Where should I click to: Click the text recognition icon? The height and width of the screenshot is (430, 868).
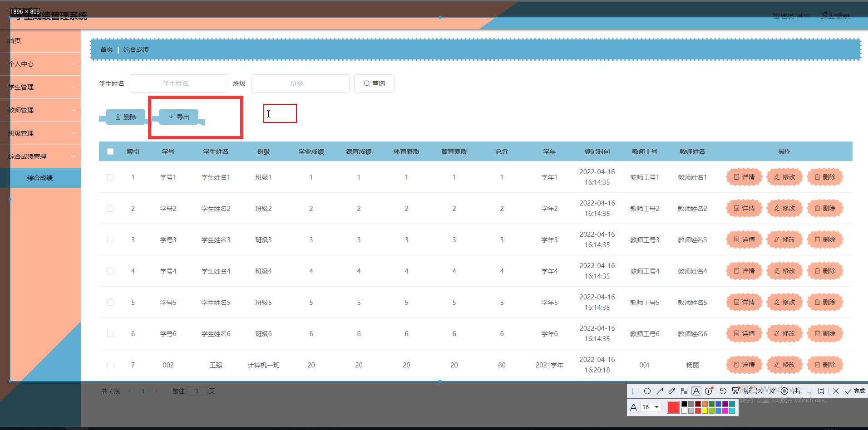(x=760, y=391)
